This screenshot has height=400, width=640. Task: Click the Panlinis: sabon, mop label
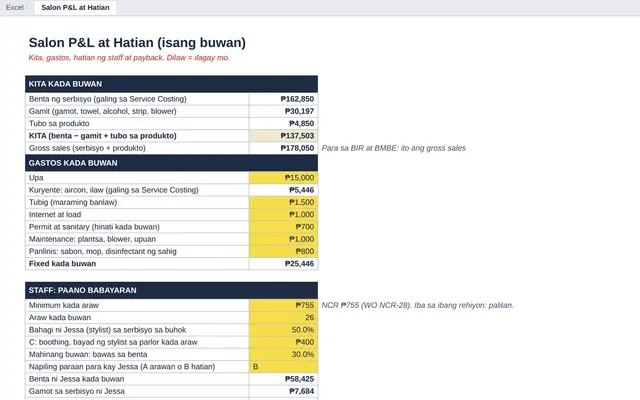[x=137, y=251]
